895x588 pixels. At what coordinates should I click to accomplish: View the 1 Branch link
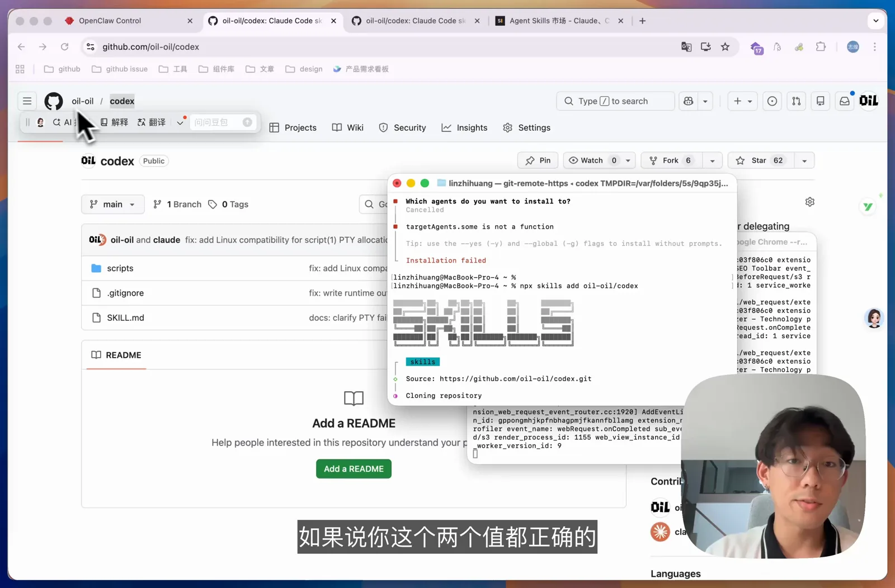click(x=177, y=204)
